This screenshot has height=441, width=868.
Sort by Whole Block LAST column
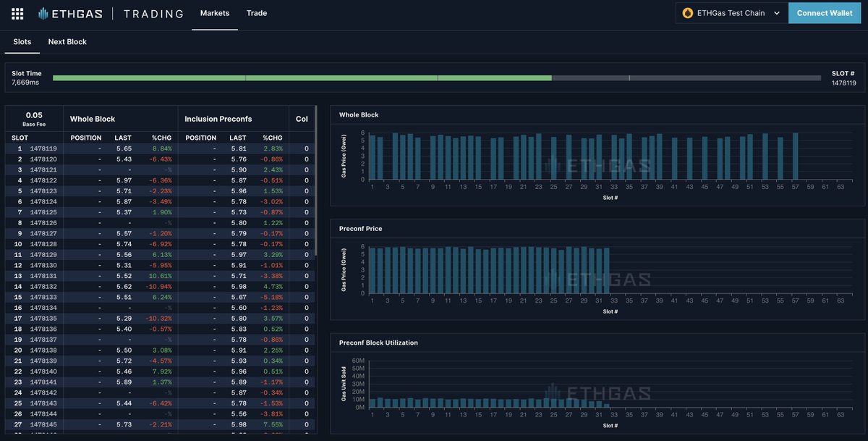click(123, 138)
